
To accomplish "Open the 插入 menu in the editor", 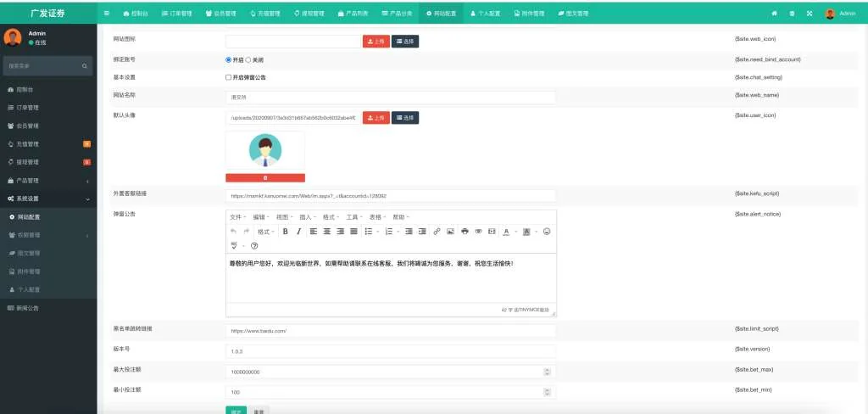I will pos(308,217).
